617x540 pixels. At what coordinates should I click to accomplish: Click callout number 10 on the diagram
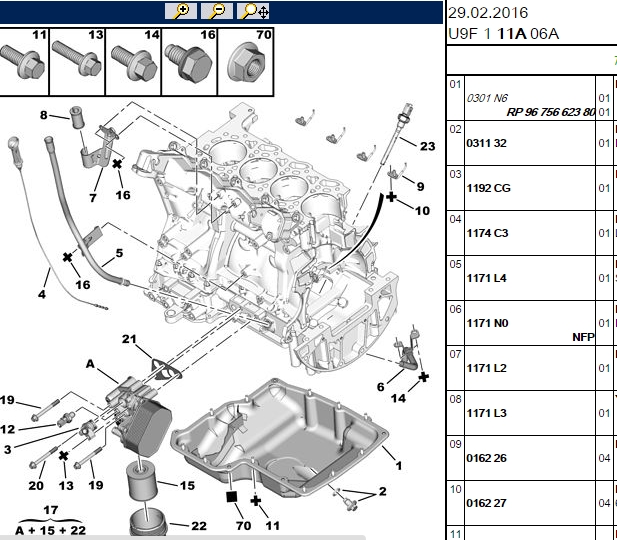[x=422, y=211]
